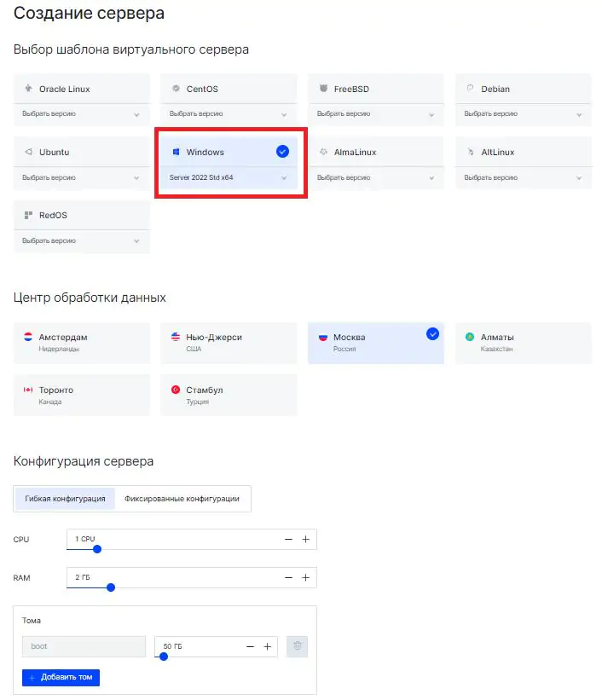Expand the Ubuntu version dropdown
Viewport: 602px width, 700px height.
(82, 177)
